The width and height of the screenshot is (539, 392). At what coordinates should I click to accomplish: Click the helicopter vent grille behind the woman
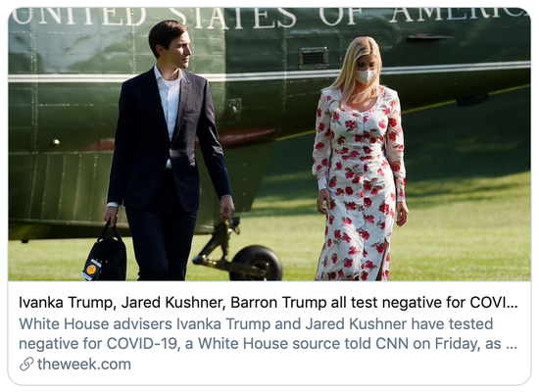tap(314, 58)
